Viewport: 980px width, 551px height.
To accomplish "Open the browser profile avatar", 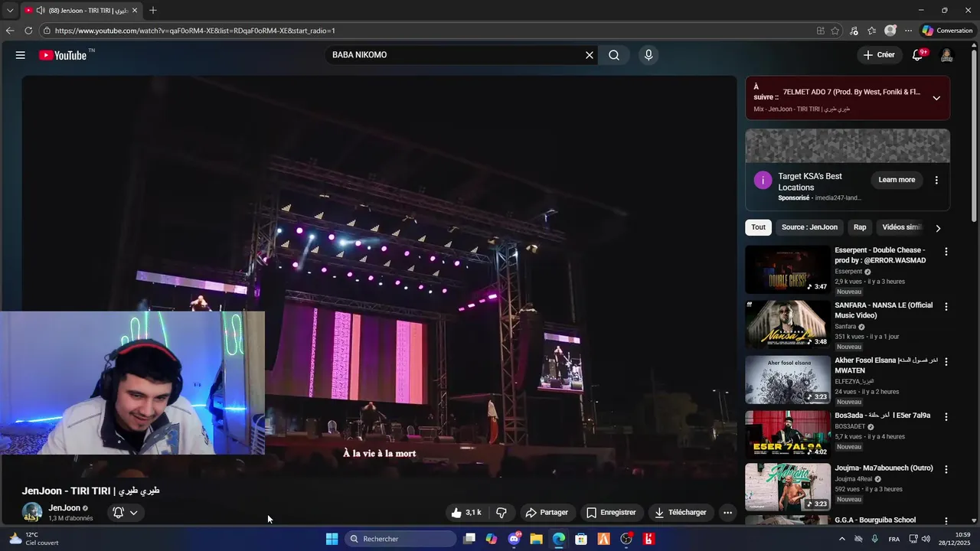I will [890, 31].
